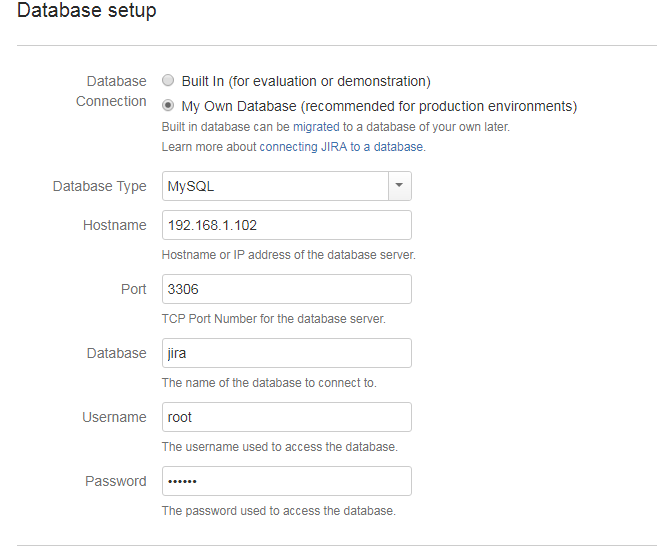Open 'connecting JIRA to a database' link
The height and width of the screenshot is (551, 657).
[x=342, y=146]
